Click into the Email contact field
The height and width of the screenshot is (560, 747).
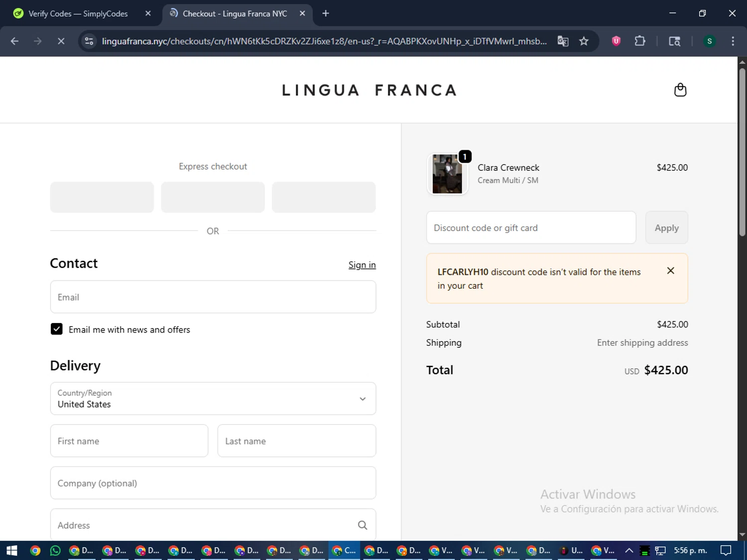tap(213, 297)
